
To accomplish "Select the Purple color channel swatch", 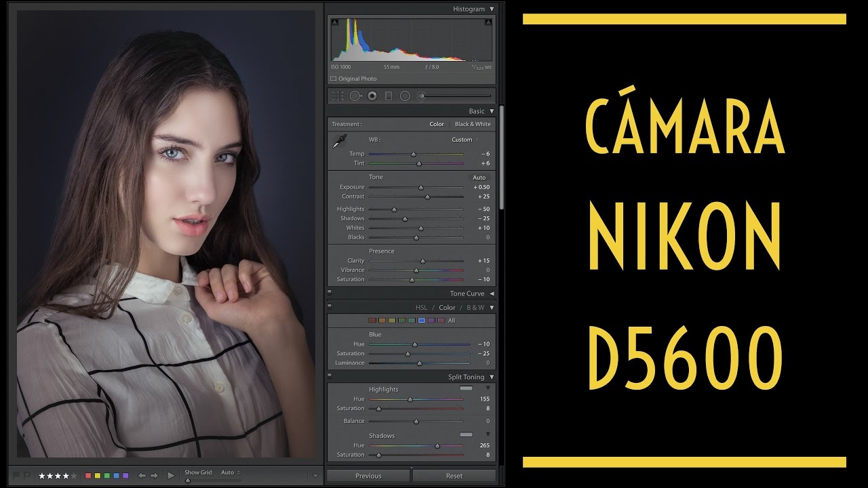I will coord(432,321).
